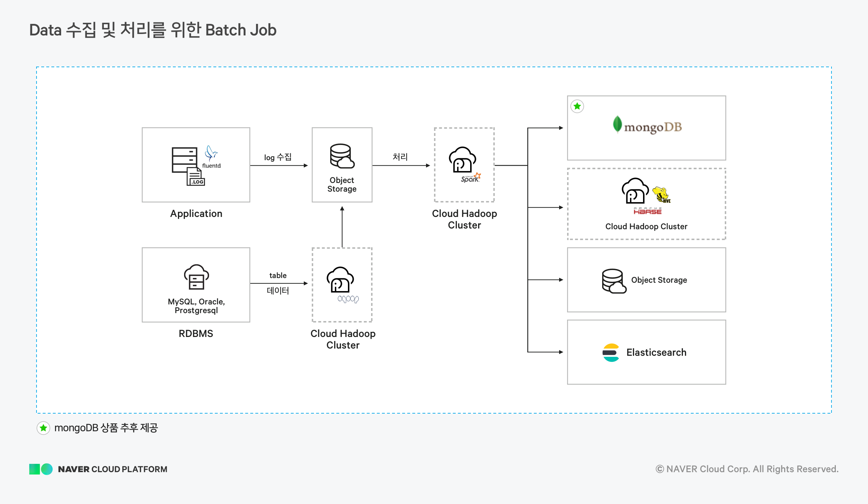Click the .LOG file icon

[196, 177]
